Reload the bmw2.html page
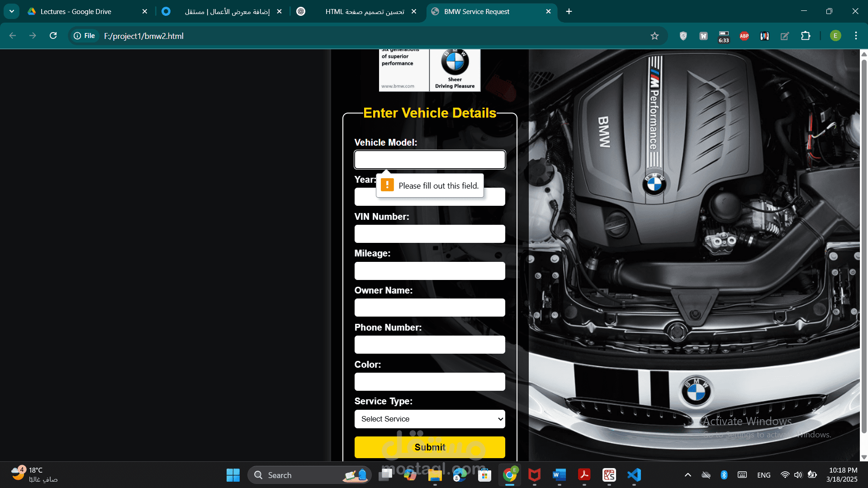Image resolution: width=868 pixels, height=488 pixels. click(53, 36)
